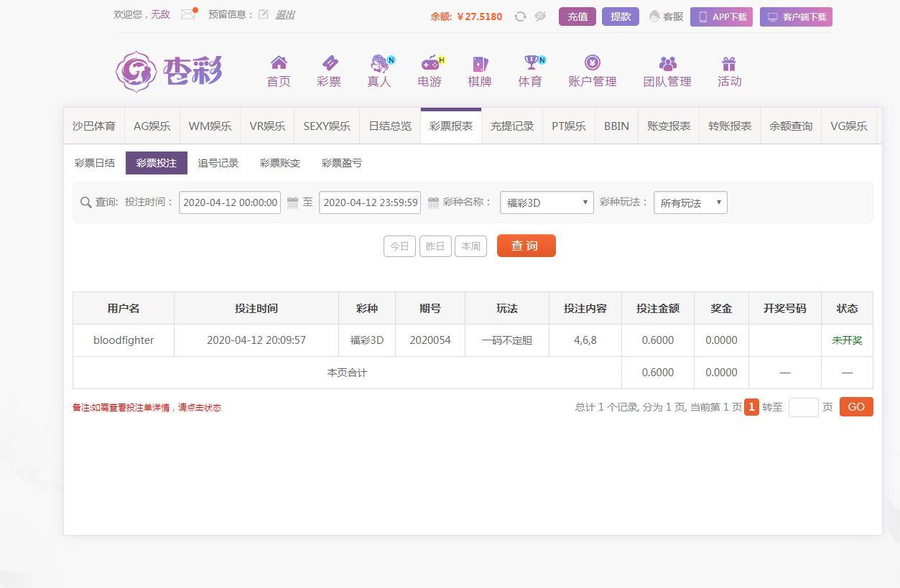The width and height of the screenshot is (900, 588).
Task: Open the mail envelope icon
Action: tap(188, 14)
